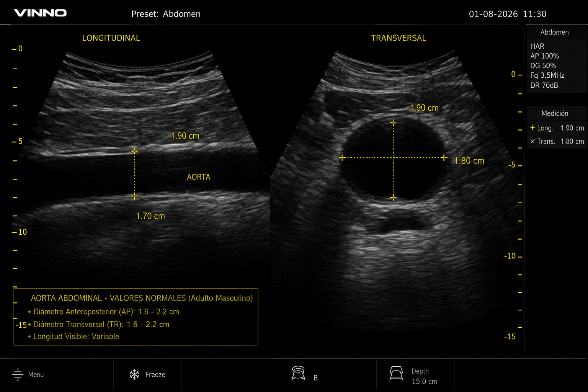Click the LONGITUDINAL view title
Viewport: 588px width, 392px height.
111,38
